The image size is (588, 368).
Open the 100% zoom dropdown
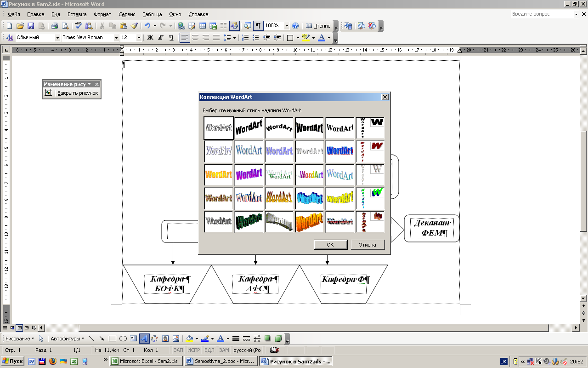[287, 26]
